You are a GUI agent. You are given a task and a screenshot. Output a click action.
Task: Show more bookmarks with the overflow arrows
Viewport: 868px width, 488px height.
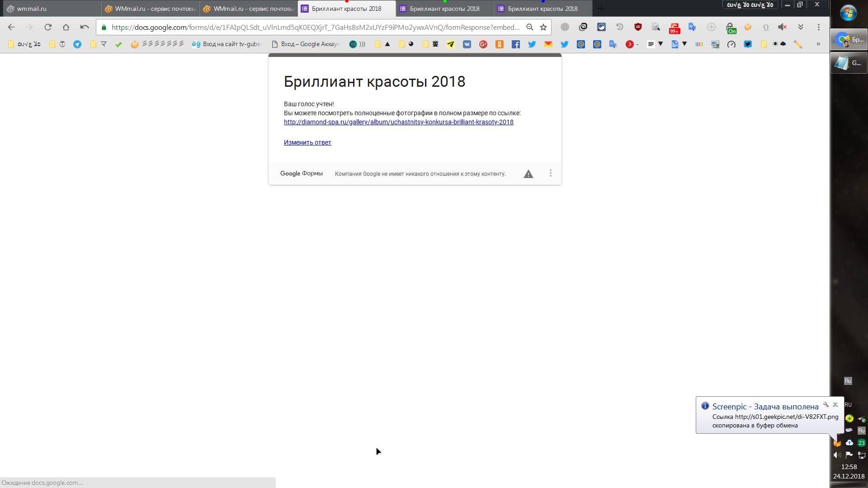pyautogui.click(x=818, y=44)
